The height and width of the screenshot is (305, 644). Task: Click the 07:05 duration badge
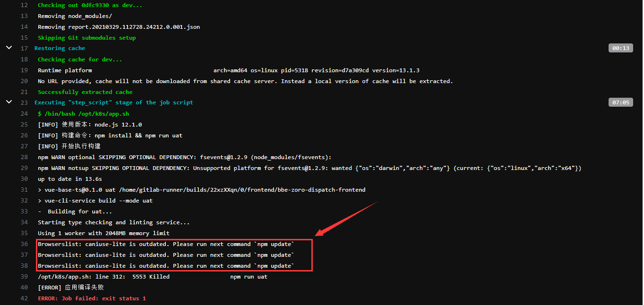(620, 102)
